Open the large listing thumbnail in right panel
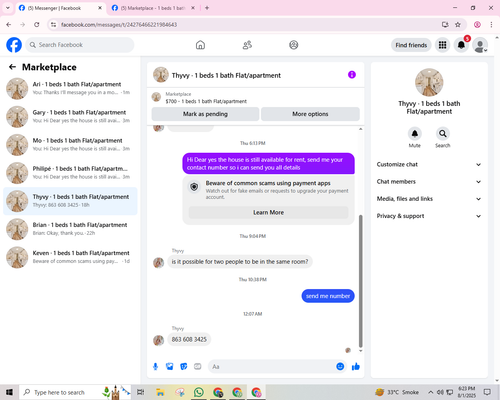This screenshot has height=400, width=500. [x=429, y=82]
